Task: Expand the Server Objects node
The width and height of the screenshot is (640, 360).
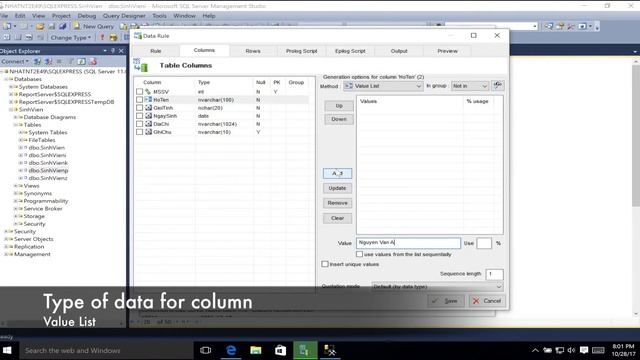Action: (x=6, y=239)
